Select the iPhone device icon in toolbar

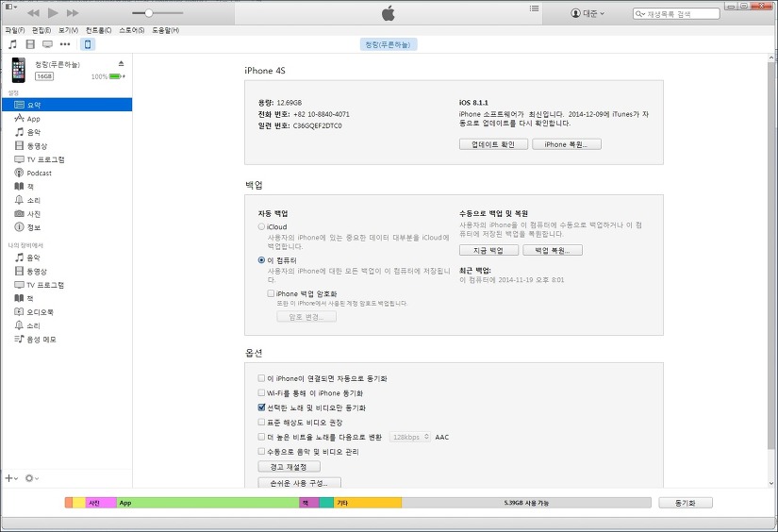coord(88,44)
